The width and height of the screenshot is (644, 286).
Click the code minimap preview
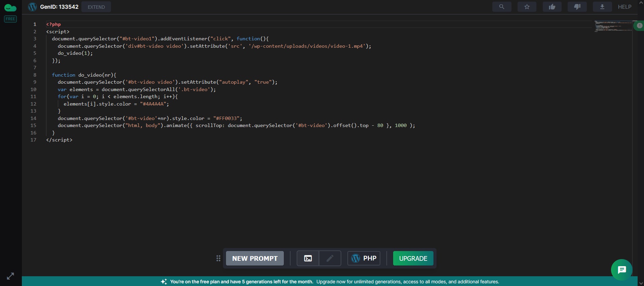click(x=613, y=26)
